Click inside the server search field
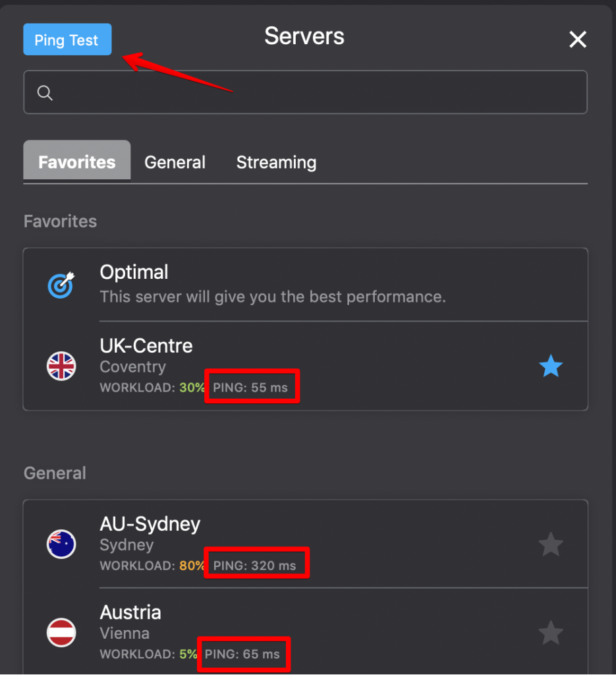616x675 pixels. 305,92
